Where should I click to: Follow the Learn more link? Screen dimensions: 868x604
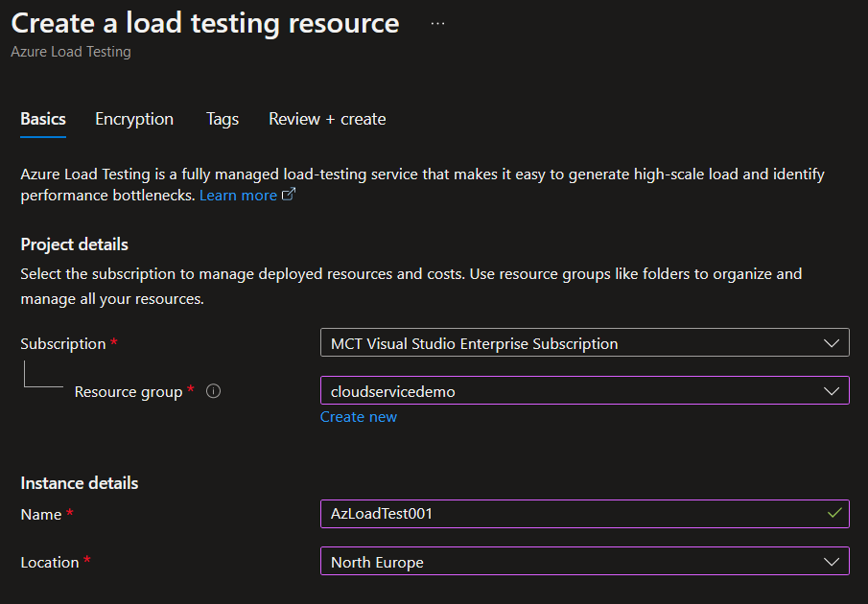238,196
